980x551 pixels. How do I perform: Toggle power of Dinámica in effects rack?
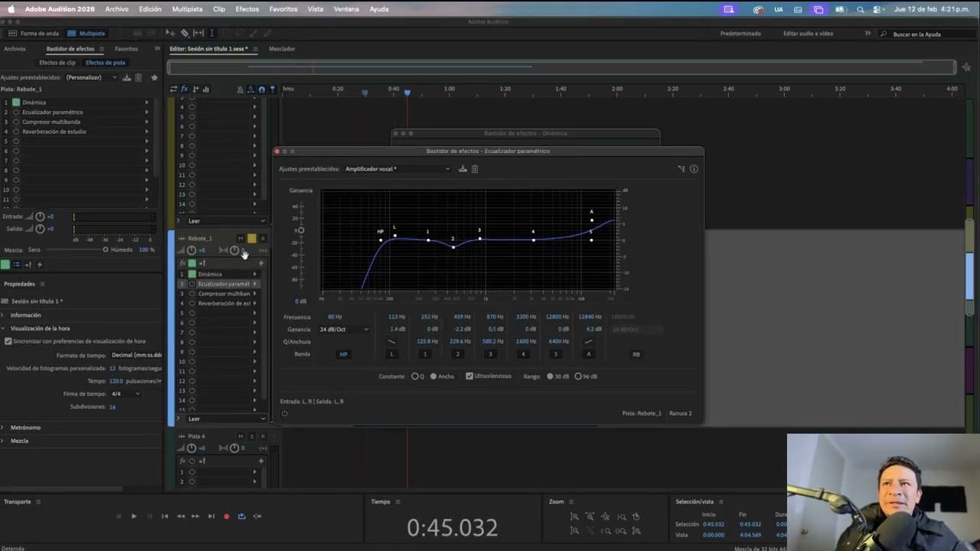(x=16, y=102)
